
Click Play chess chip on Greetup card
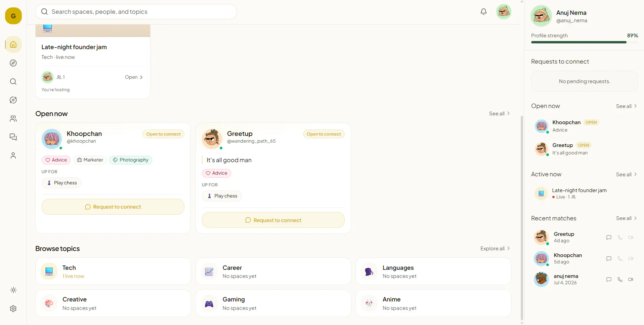click(222, 196)
